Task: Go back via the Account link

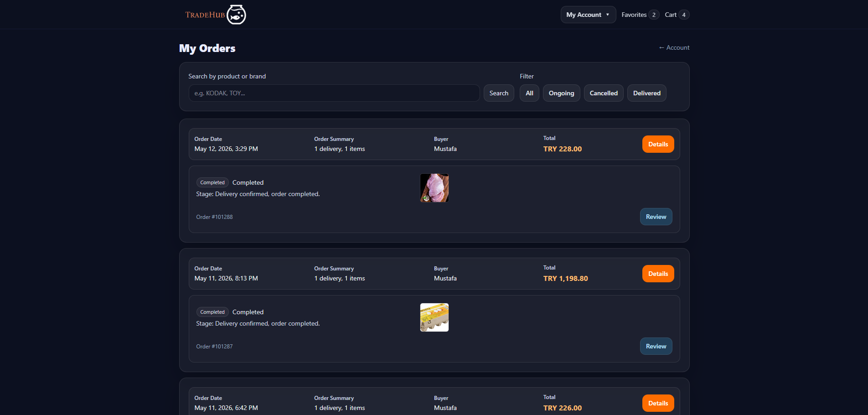Action: pos(674,47)
